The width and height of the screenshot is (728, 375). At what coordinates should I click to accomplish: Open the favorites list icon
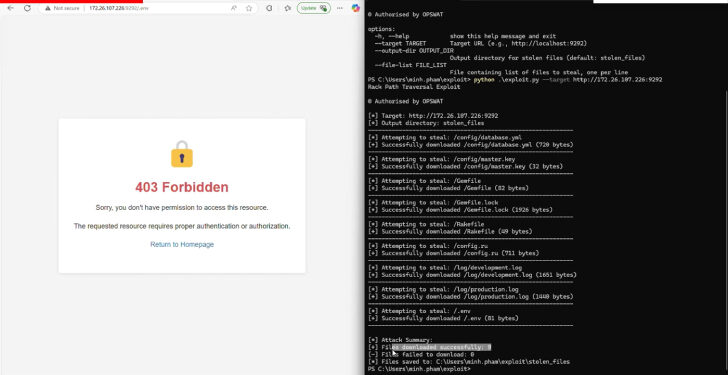(x=287, y=8)
